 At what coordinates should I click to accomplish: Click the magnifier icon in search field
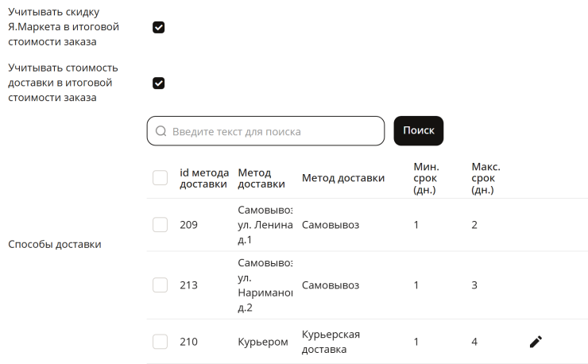161,131
